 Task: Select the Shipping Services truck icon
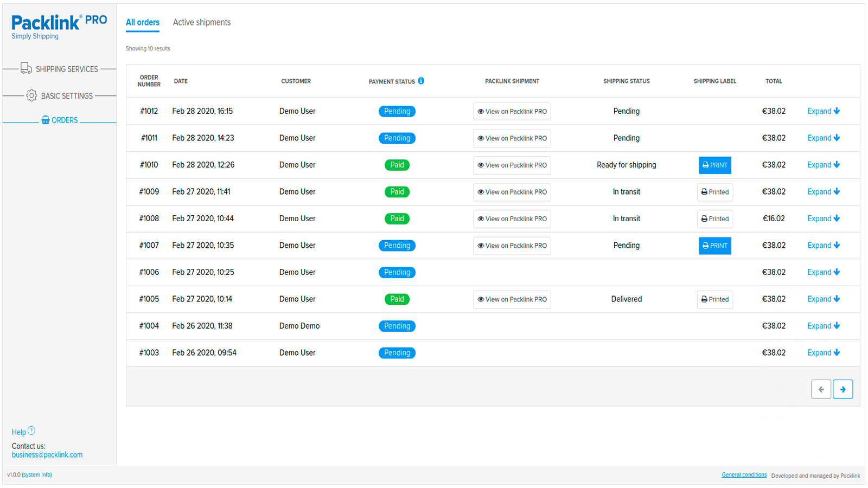click(26, 68)
